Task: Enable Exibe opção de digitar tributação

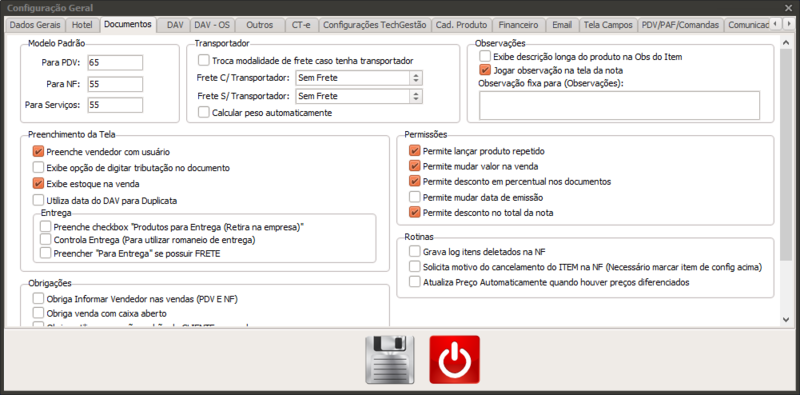Action: [38, 167]
